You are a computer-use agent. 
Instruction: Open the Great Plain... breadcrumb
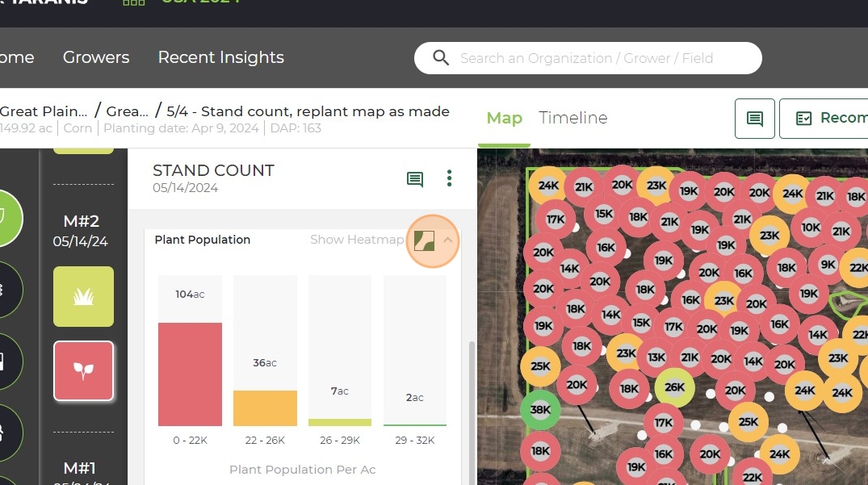tap(44, 111)
